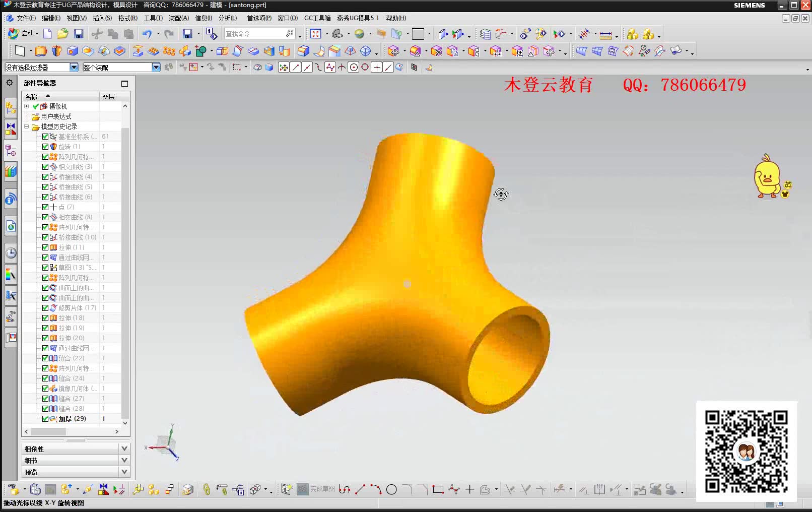Open the Undo history dropdown arrow
This screenshot has height=512, width=812.
pyautogui.click(x=158, y=34)
